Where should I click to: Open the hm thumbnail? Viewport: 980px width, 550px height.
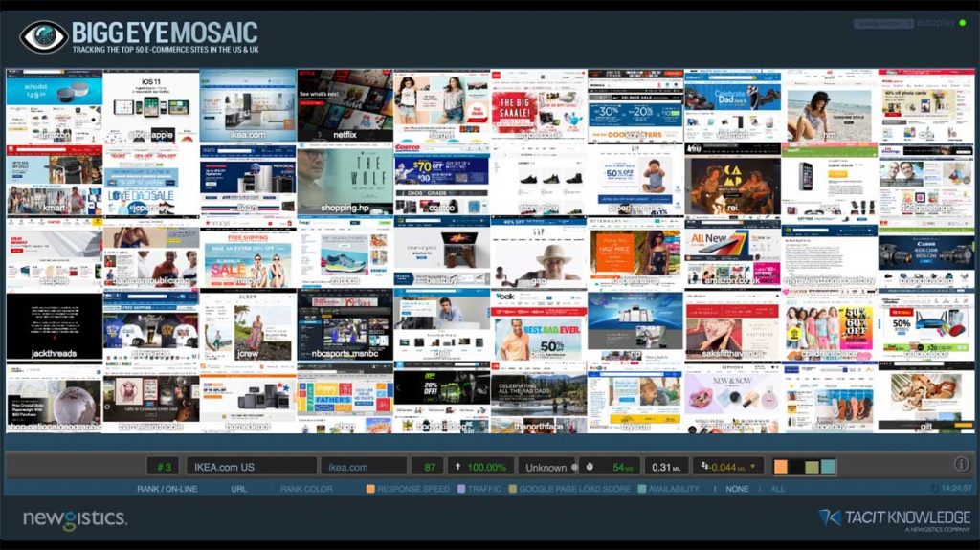click(x=830, y=106)
